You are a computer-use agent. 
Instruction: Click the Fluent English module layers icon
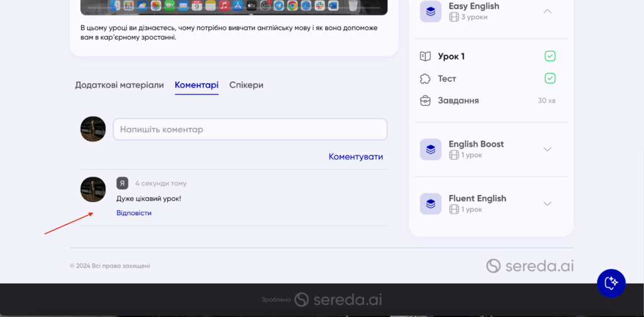(x=430, y=203)
